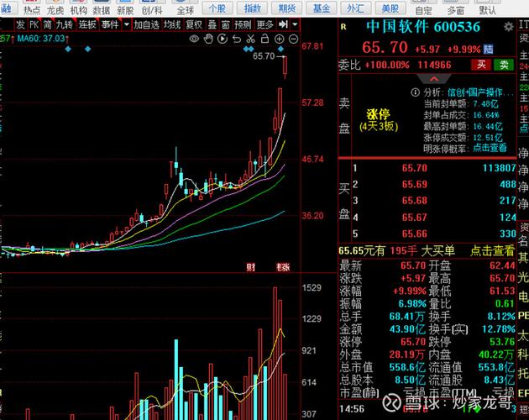Click buy level 1 price 65.70
529x420 pixels.
(x=414, y=168)
